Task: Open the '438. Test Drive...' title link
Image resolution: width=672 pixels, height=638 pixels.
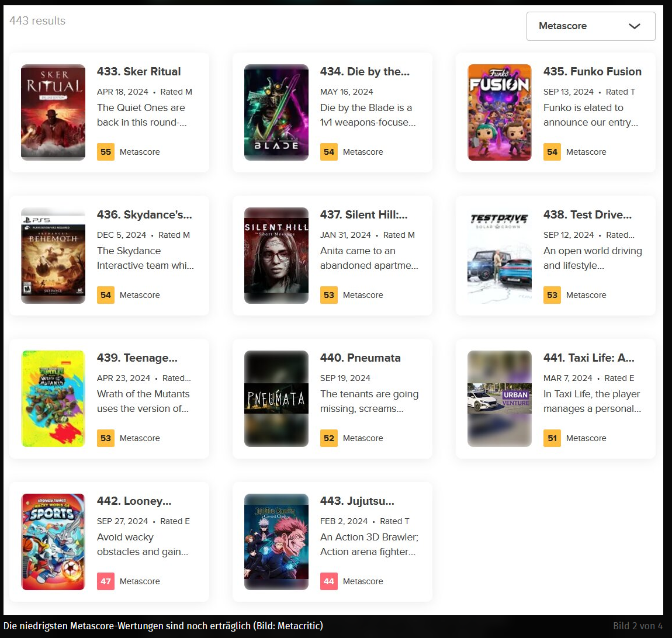Action: coord(588,214)
